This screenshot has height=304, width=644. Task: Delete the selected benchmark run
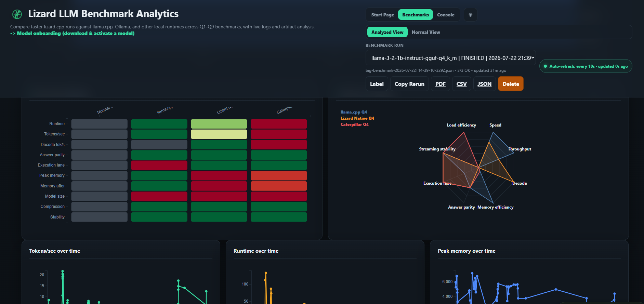click(x=511, y=84)
